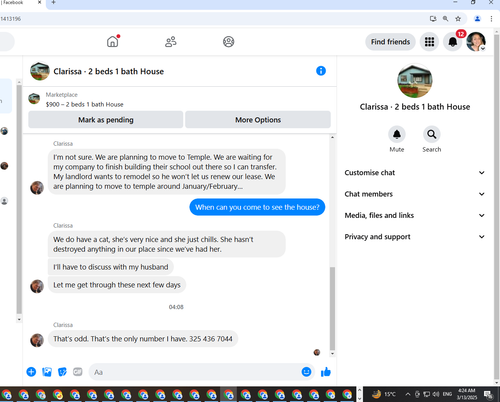Attach a photo using the image icon
This screenshot has height=402, width=500.
click(47, 372)
